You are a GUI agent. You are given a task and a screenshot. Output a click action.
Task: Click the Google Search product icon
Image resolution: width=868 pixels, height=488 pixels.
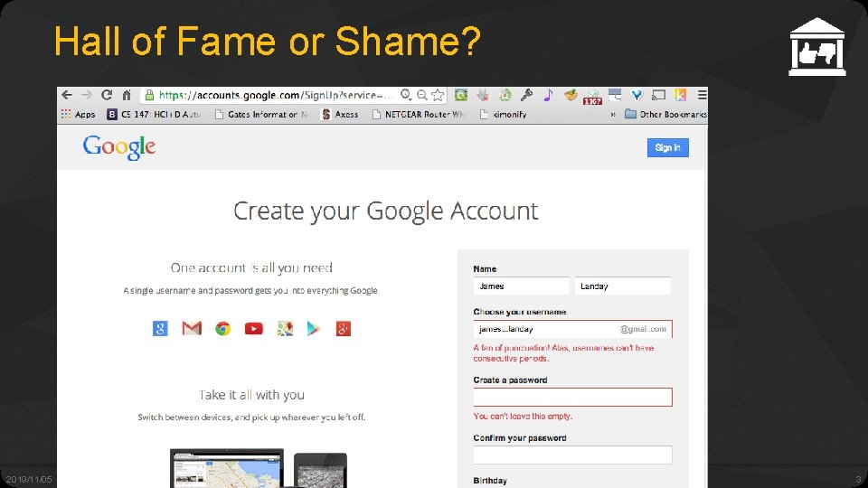tap(160, 329)
